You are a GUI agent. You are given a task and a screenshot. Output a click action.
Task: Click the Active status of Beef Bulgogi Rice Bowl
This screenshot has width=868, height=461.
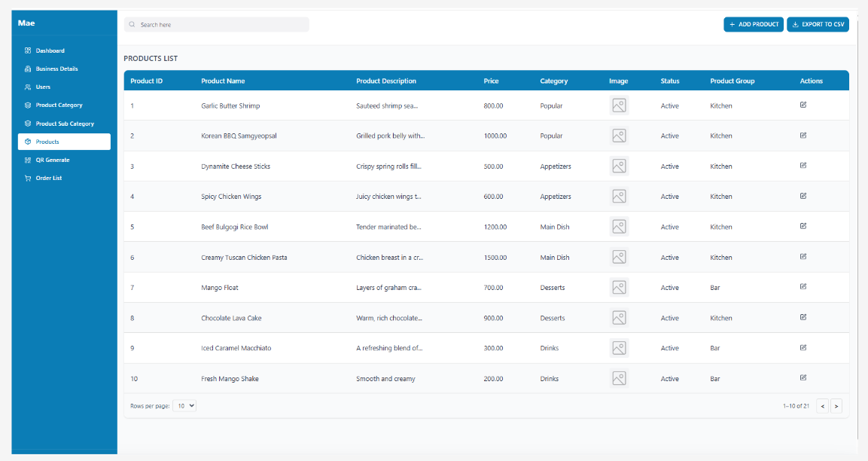coord(669,227)
